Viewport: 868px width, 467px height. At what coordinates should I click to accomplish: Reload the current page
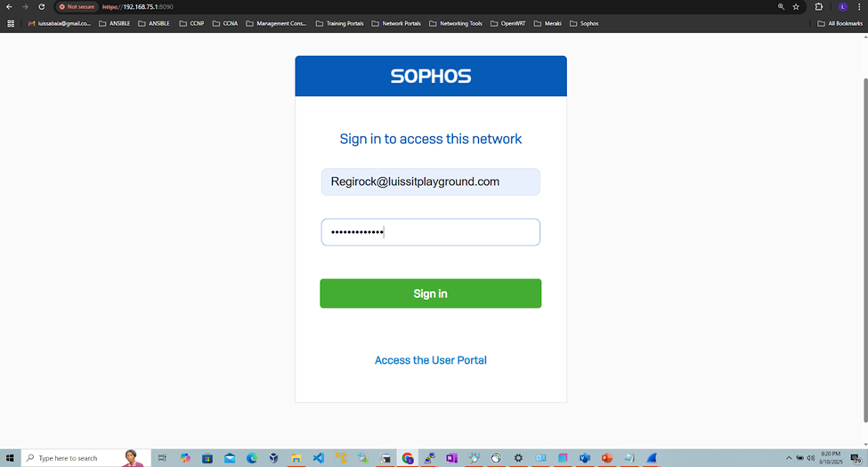click(42, 6)
